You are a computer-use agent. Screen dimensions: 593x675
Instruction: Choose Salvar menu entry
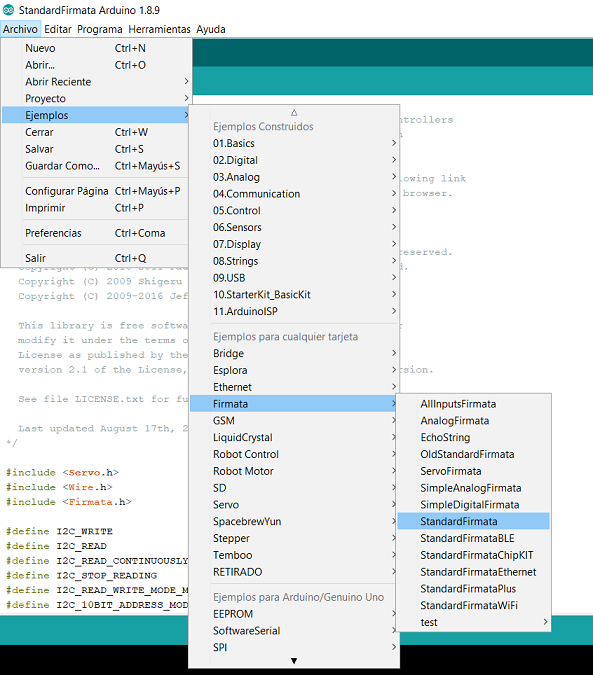point(96,149)
